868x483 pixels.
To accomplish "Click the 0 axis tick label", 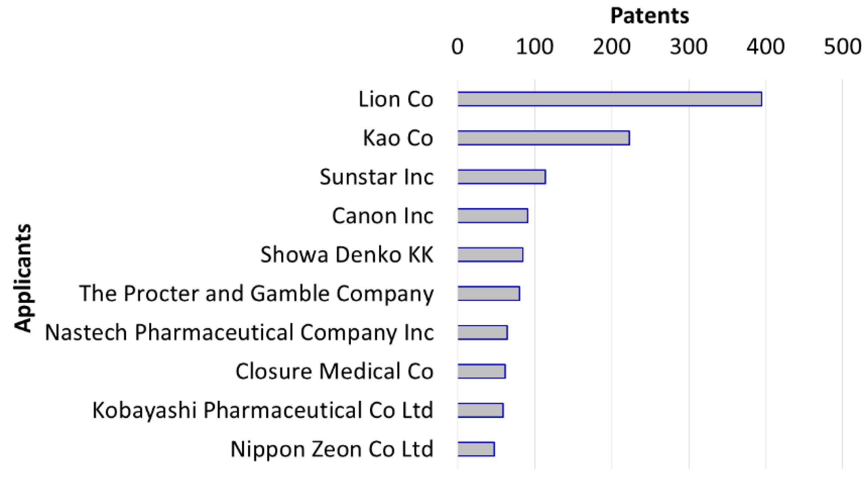I will coord(457,47).
